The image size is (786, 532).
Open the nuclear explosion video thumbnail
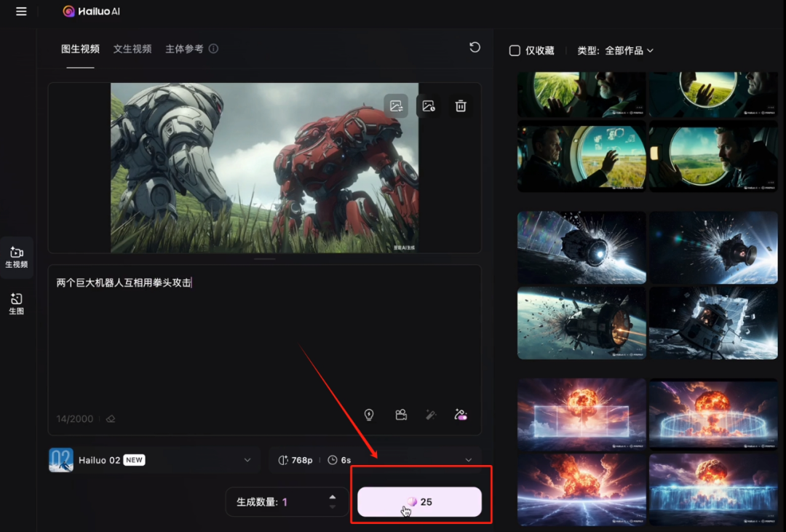(581, 412)
